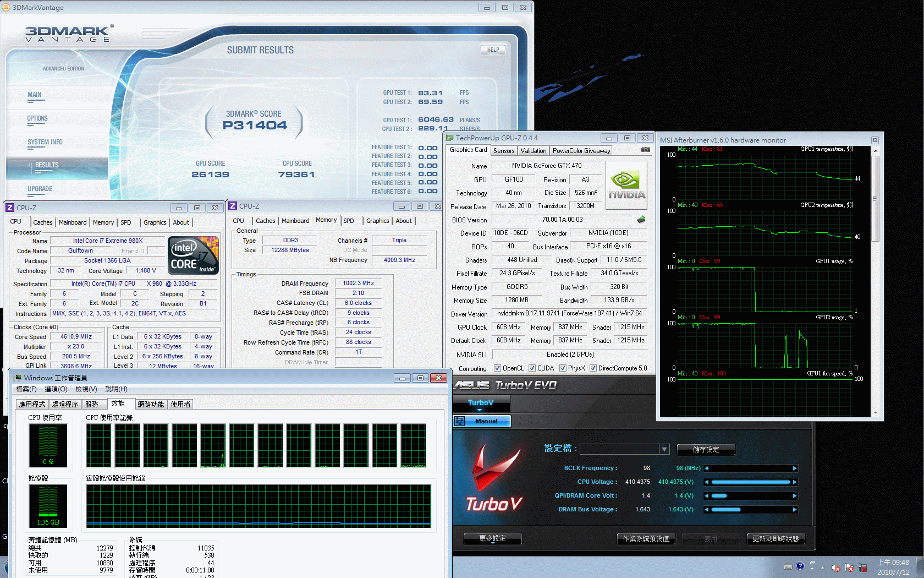
Task: Click the QPI/DRAM Core Volt slider bar
Action: click(751, 496)
